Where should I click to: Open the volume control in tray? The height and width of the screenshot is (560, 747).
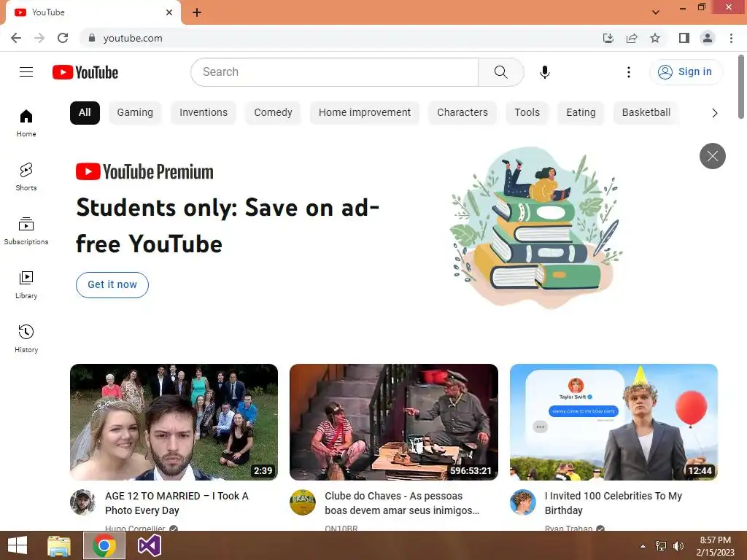(x=678, y=546)
